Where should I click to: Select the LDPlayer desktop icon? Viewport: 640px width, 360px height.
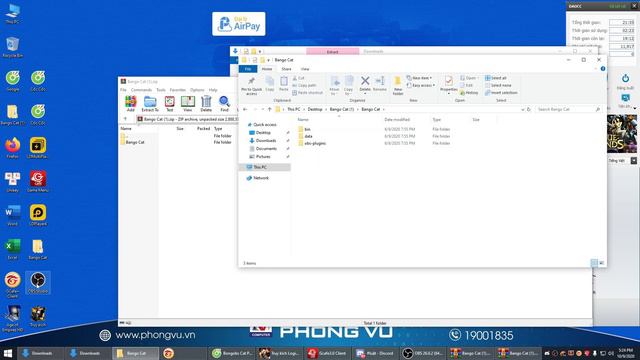(x=38, y=216)
